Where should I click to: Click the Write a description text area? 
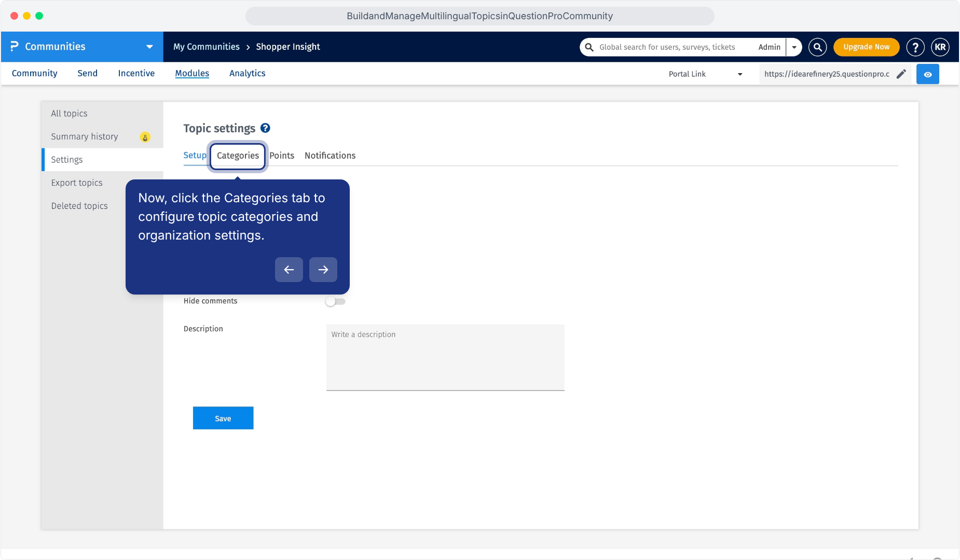(445, 357)
